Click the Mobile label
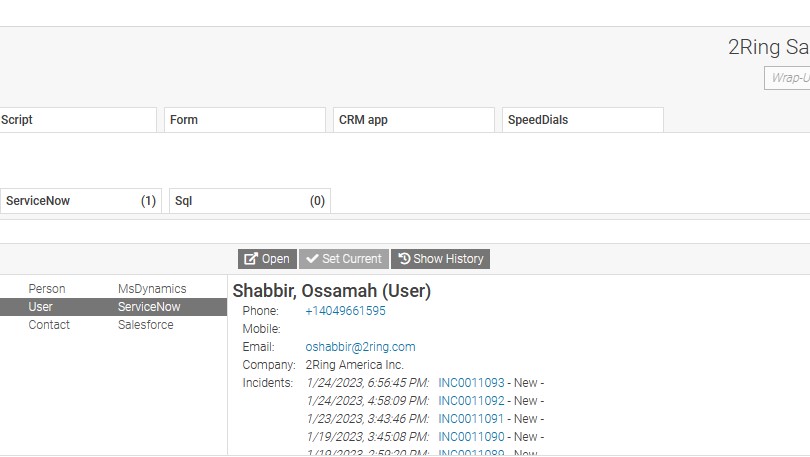This screenshot has height=457, width=810. (261, 329)
